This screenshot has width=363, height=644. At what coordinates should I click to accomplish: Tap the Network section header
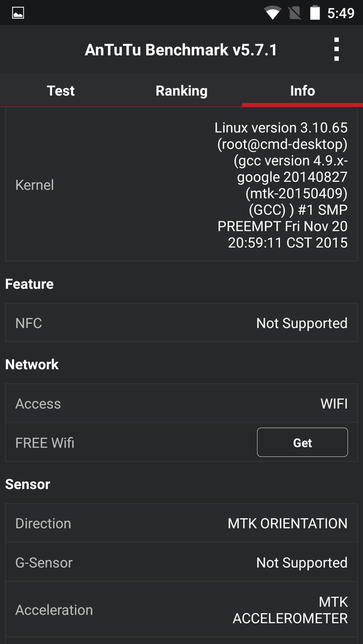[x=32, y=364]
